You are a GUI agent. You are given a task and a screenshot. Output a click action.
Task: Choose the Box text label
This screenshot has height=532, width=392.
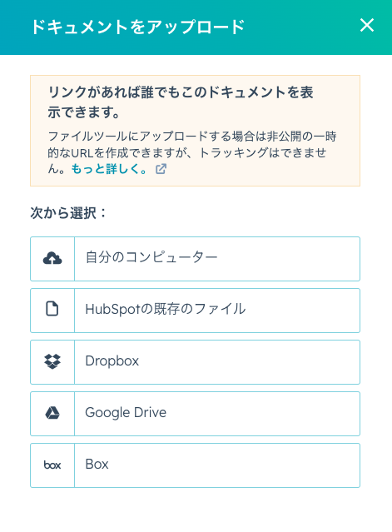point(97,464)
